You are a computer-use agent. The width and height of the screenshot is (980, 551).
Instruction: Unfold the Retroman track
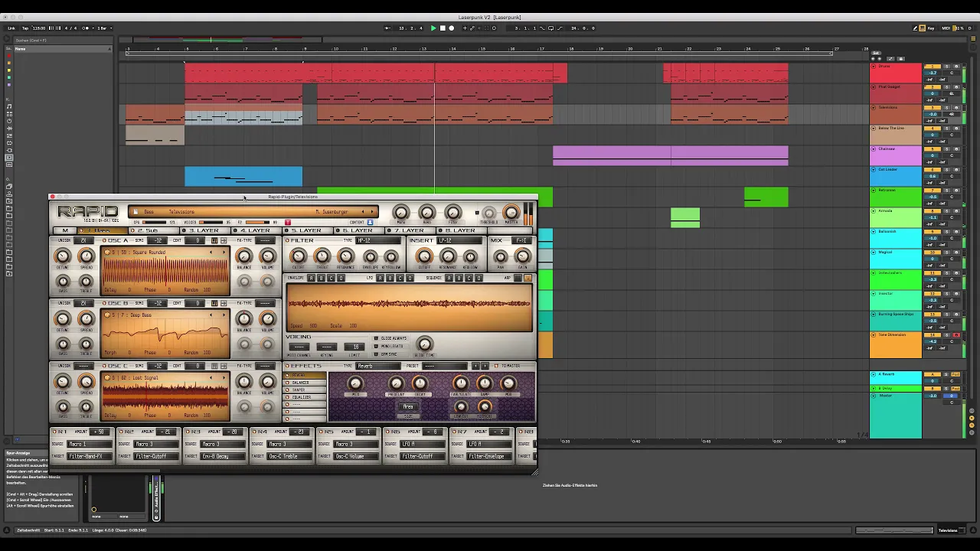coord(874,191)
